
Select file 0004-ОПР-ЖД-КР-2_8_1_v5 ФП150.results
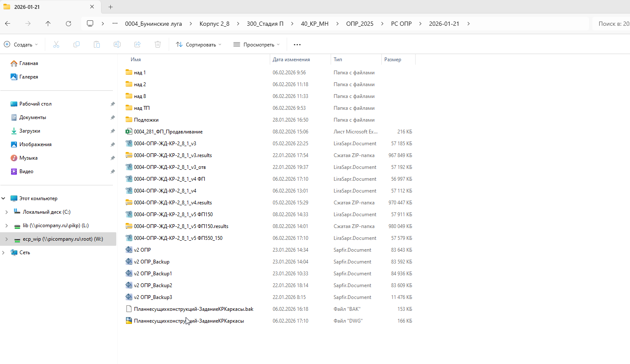[x=181, y=226]
